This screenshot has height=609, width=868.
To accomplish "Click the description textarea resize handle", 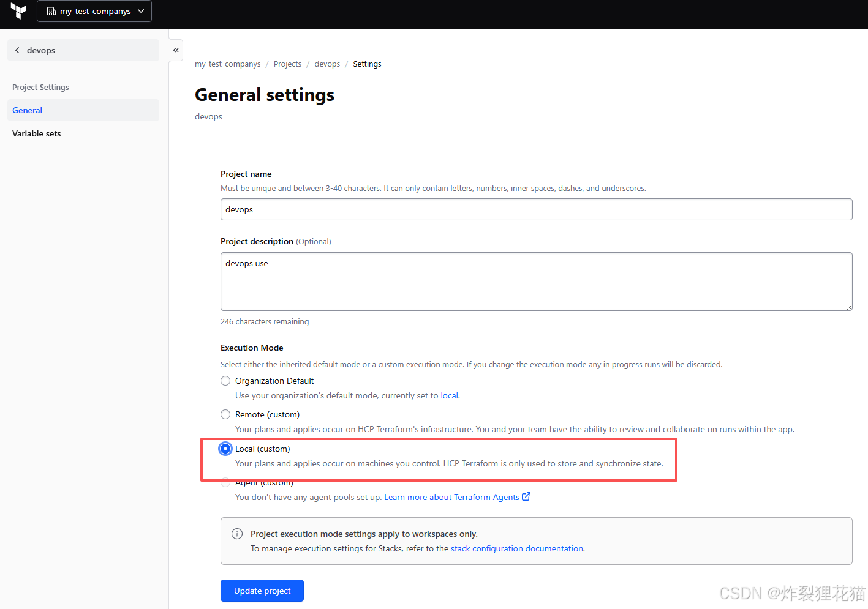I will (848, 307).
